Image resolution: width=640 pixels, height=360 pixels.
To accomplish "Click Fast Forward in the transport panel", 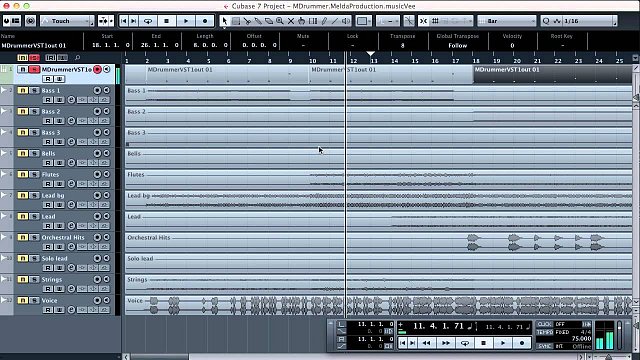I will pos(445,343).
